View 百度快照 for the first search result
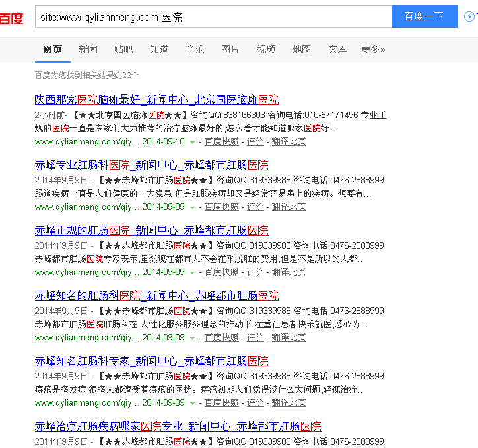The width and height of the screenshot is (478, 448). click(221, 142)
